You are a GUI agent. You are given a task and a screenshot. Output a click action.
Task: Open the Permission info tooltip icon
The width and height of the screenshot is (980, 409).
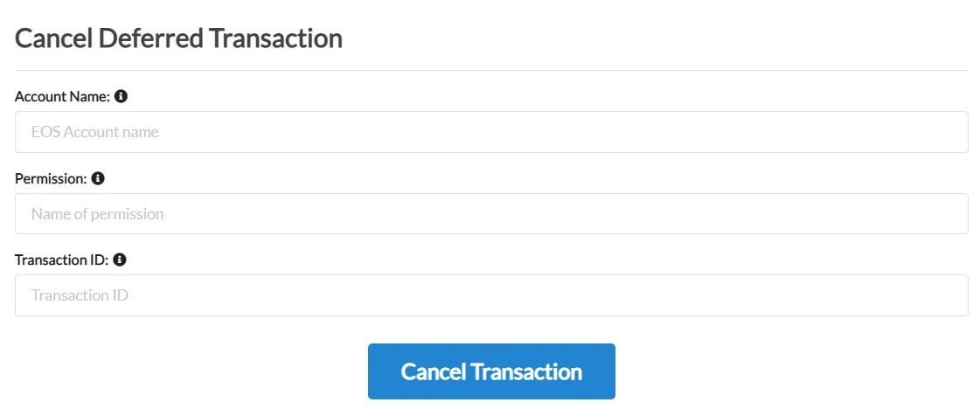point(98,178)
